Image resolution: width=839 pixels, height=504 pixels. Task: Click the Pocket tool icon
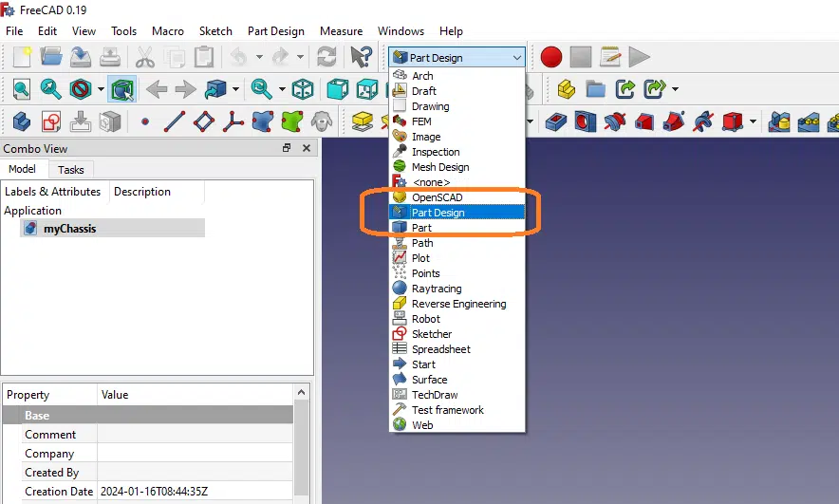(556, 122)
